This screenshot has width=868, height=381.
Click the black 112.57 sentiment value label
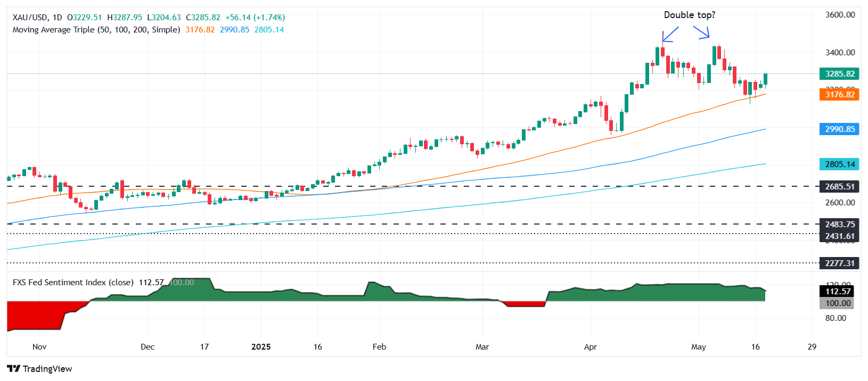point(838,291)
